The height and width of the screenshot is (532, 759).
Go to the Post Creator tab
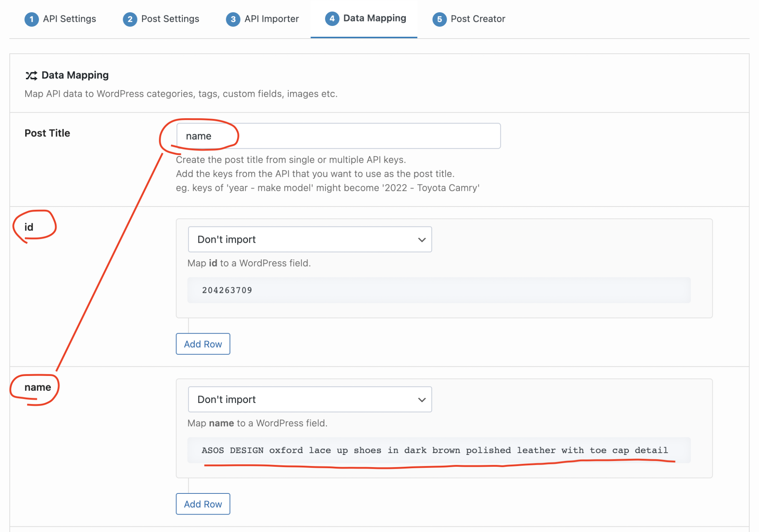pyautogui.click(x=478, y=19)
